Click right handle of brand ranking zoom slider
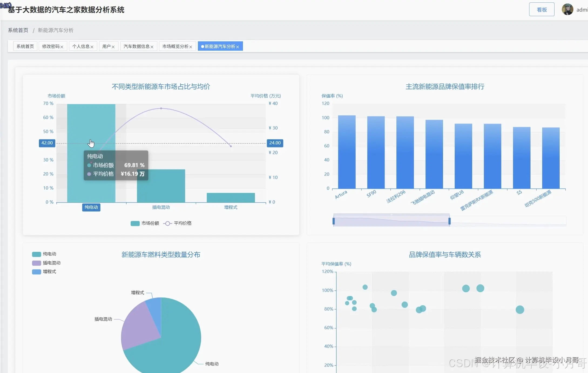This screenshot has height=373, width=588. [450, 221]
